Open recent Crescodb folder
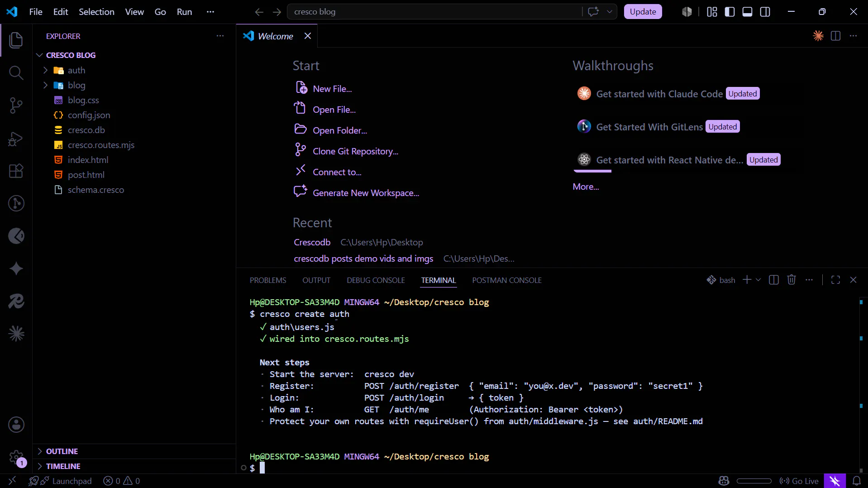 312,242
